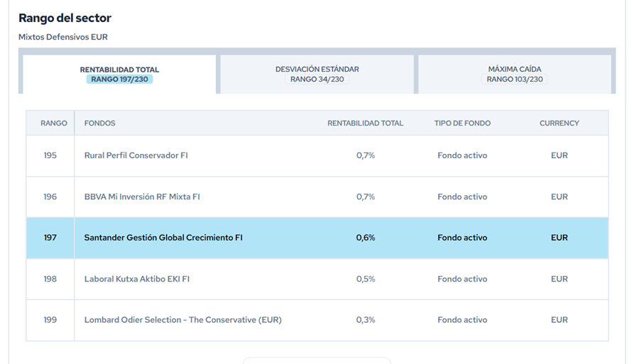Screen dimensions: 629x364
Task: Click the RENTABILIDAD TOTAL column header
Action: [366, 123]
